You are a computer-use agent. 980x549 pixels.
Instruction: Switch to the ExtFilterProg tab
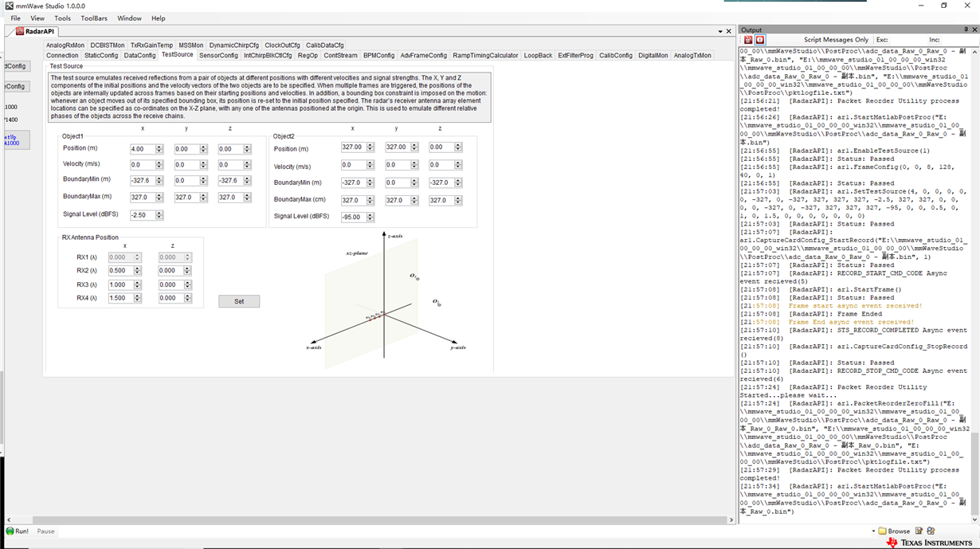576,55
